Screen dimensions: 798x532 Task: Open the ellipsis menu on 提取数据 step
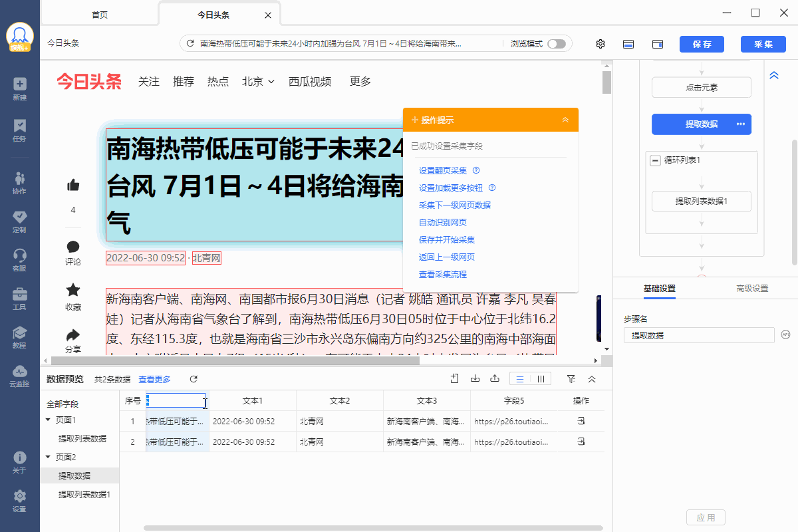coord(741,124)
